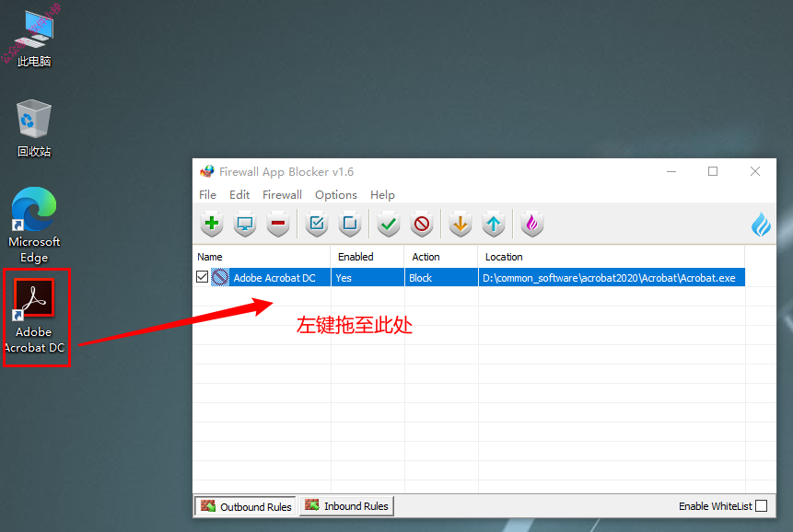Click the orange Move Down arrow icon
Image resolution: width=793 pixels, height=532 pixels.
coord(461,224)
